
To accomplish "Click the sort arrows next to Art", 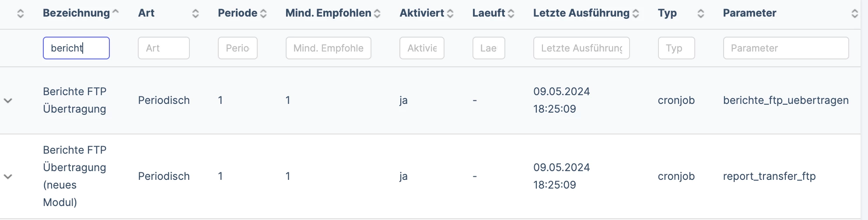I will tap(196, 14).
